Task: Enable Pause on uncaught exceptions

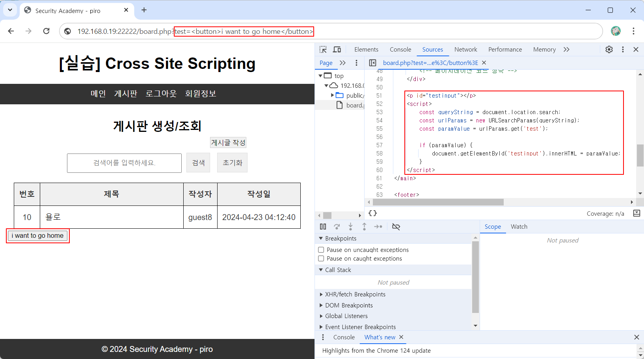Action: 321,250
